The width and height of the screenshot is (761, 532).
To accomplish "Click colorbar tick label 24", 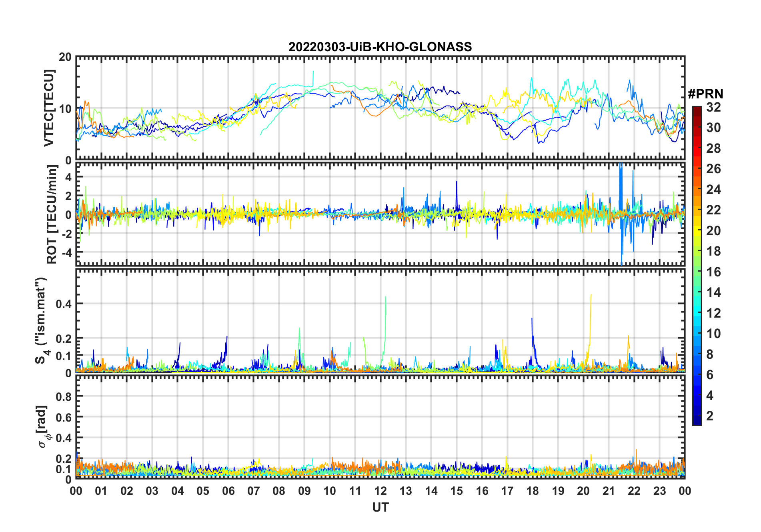I will tap(713, 189).
